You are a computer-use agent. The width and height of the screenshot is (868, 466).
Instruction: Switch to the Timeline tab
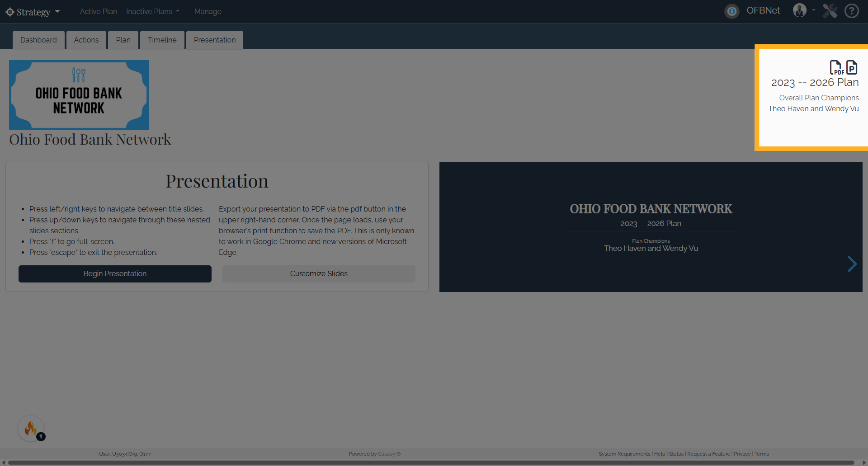(x=162, y=40)
